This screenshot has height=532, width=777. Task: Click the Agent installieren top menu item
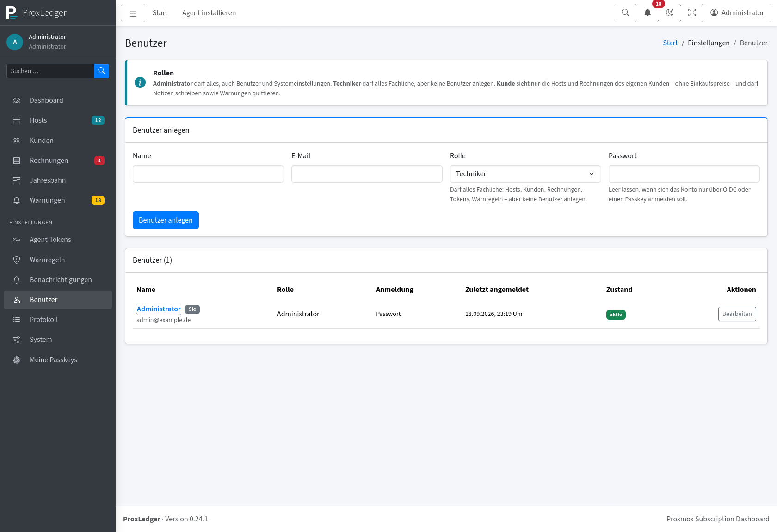point(209,13)
